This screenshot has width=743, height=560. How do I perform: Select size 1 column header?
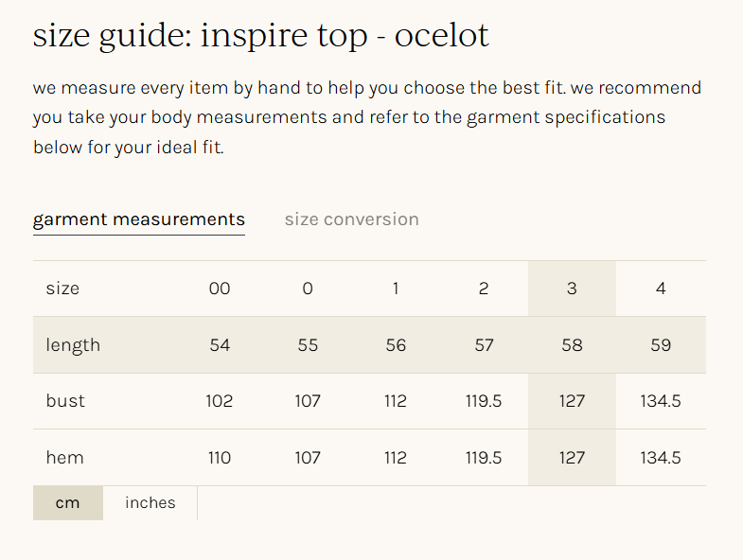pyautogui.click(x=396, y=289)
